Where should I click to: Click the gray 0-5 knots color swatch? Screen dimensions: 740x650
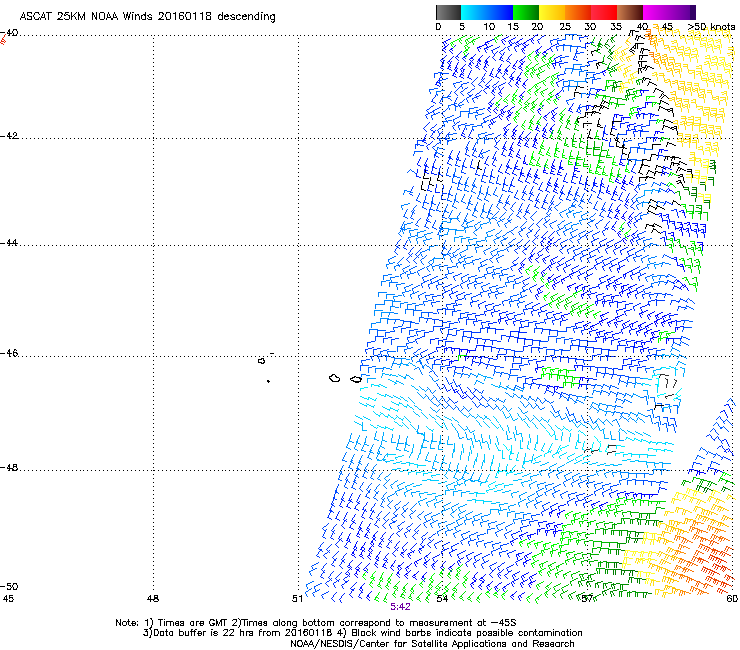coord(448,12)
